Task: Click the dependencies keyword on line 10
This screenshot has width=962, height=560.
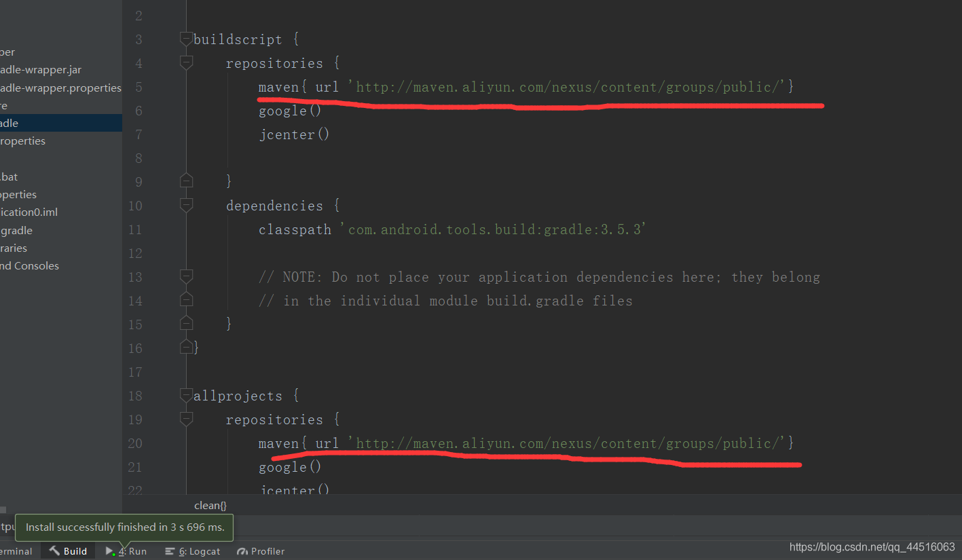Action: pyautogui.click(x=275, y=206)
